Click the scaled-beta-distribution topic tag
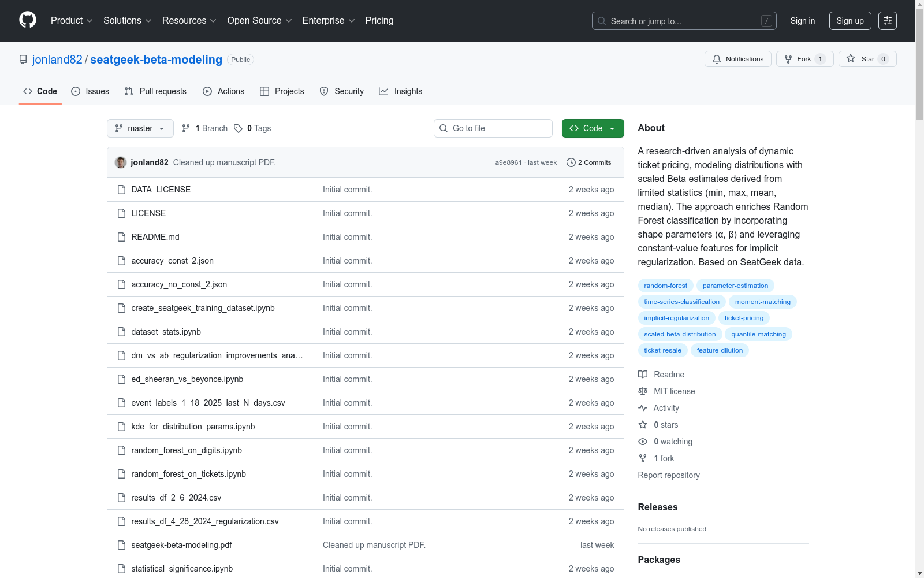The width and height of the screenshot is (924, 578). 680,334
